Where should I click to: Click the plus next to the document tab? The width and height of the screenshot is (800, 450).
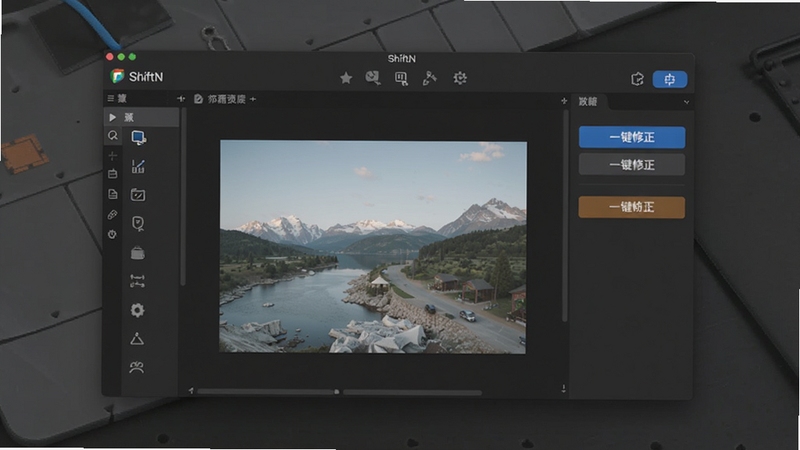tap(253, 99)
